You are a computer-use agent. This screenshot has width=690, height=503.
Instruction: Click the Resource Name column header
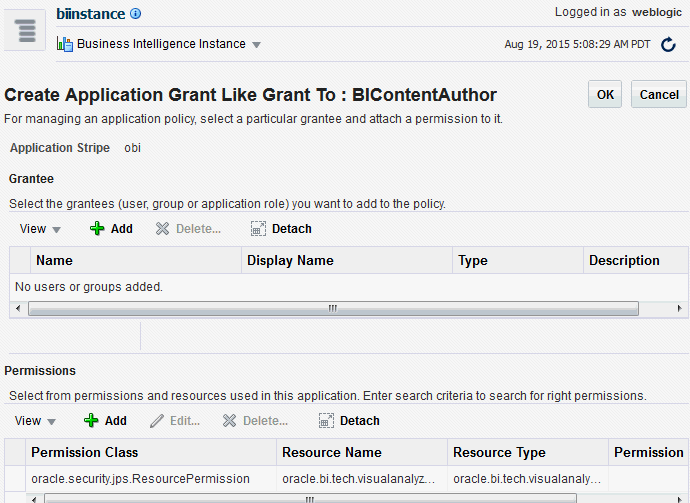(362, 452)
